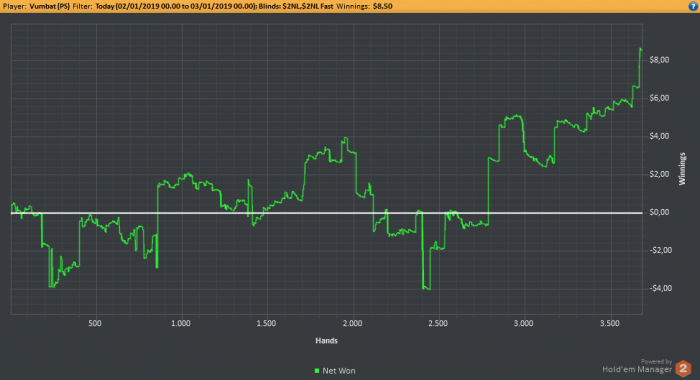Click the blue help icon
The width and height of the screenshot is (700, 380).
[693, 6]
